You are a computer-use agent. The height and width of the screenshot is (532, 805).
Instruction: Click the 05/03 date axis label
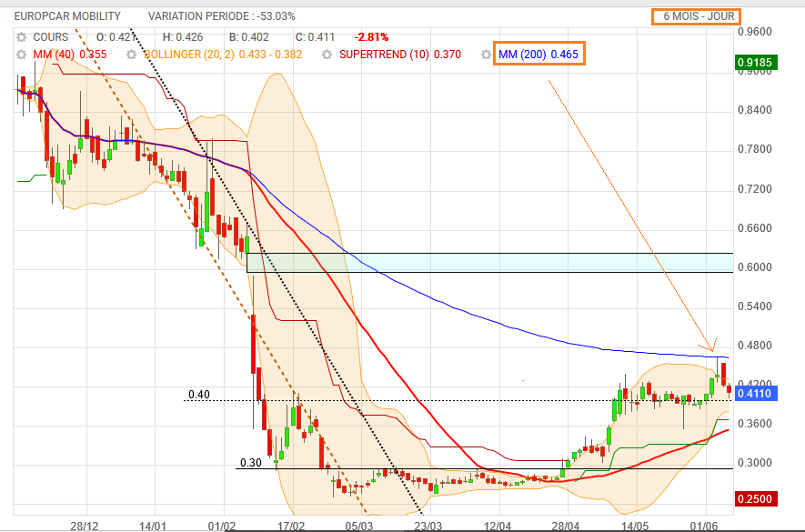359,527
